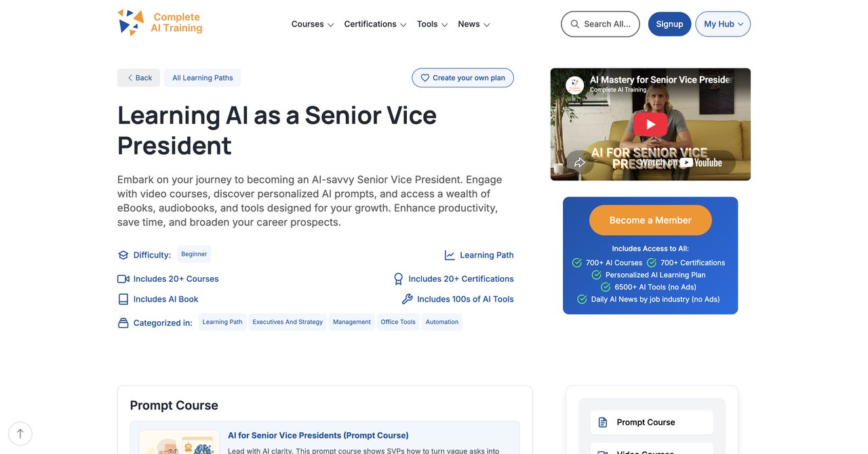The width and height of the screenshot is (868, 454).
Task: Open the Courses dropdown menu
Action: pyautogui.click(x=313, y=24)
